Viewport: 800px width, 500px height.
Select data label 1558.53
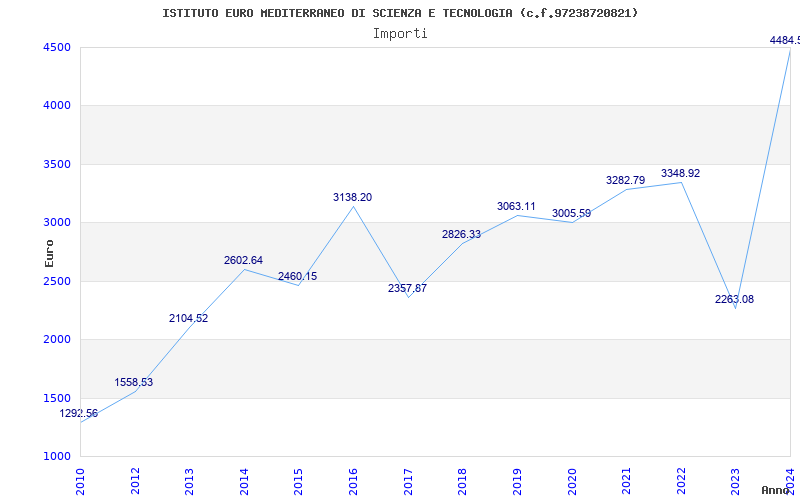pyautogui.click(x=134, y=382)
